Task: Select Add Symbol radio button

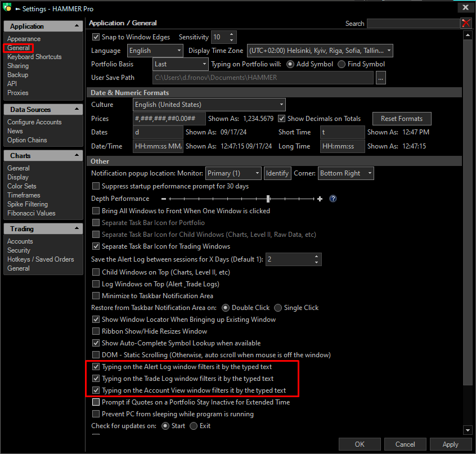Action: point(290,64)
